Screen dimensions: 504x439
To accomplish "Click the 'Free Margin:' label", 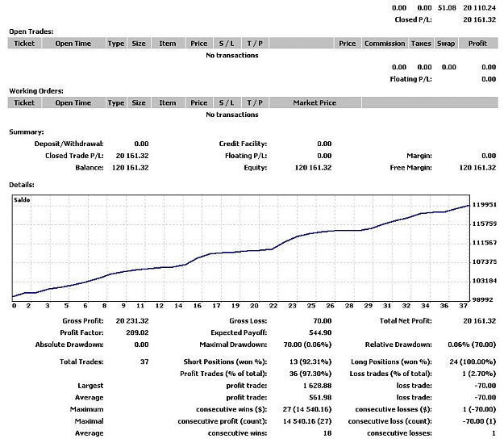I will pos(410,168).
